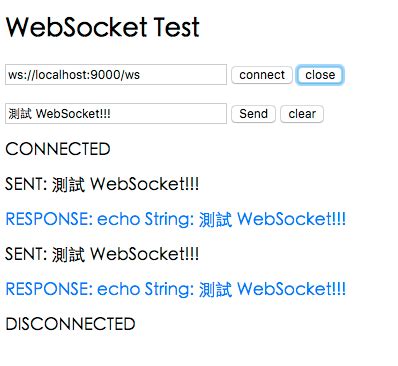
Task: Click echo String: in first blue response
Action: pos(145,219)
